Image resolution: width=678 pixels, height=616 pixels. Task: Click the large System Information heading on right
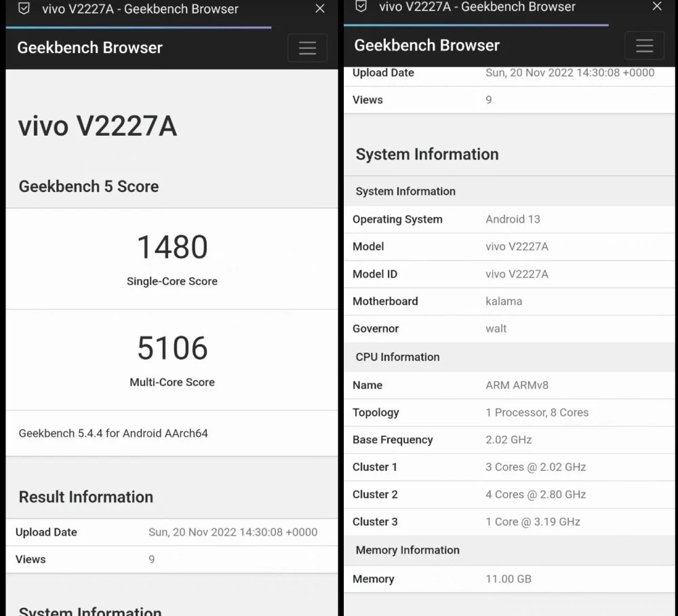[x=427, y=155]
